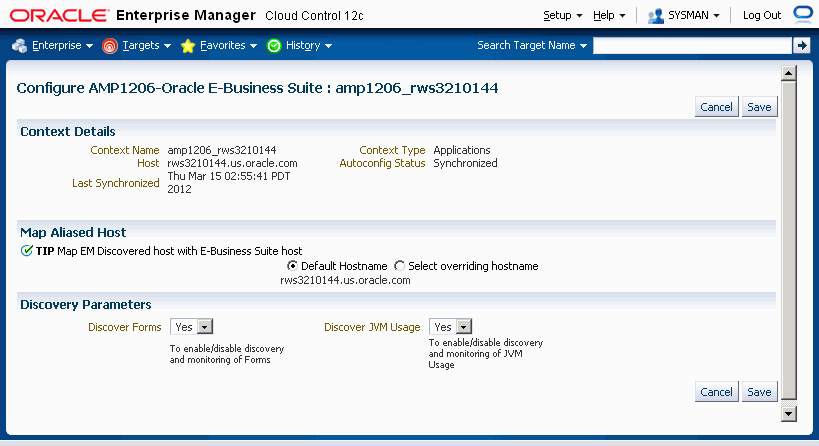Click the vertical scrollbar thumb
Viewport: 819px width, 446px height.
(x=789, y=240)
